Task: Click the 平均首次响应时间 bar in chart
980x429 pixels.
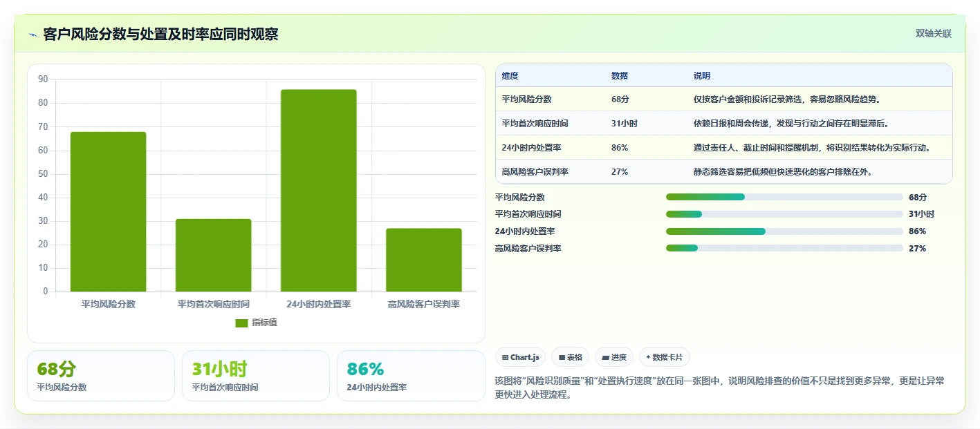Action: pos(214,255)
